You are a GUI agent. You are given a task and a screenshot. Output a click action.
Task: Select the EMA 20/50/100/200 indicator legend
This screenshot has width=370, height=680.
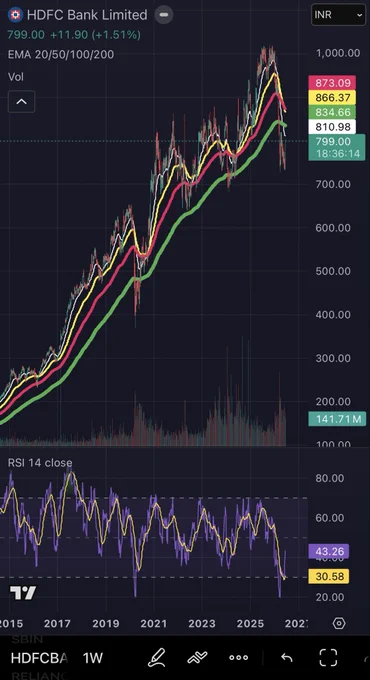pyautogui.click(x=61, y=54)
